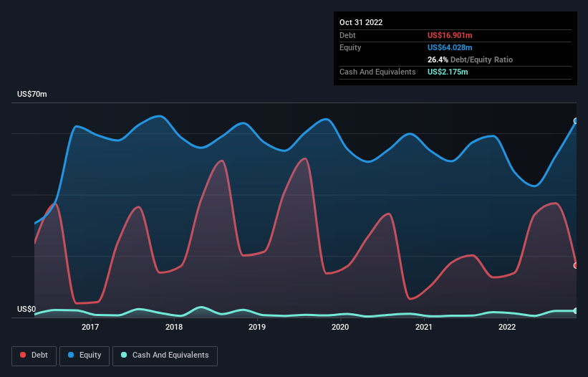Click the 2022 x-axis label

507,327
